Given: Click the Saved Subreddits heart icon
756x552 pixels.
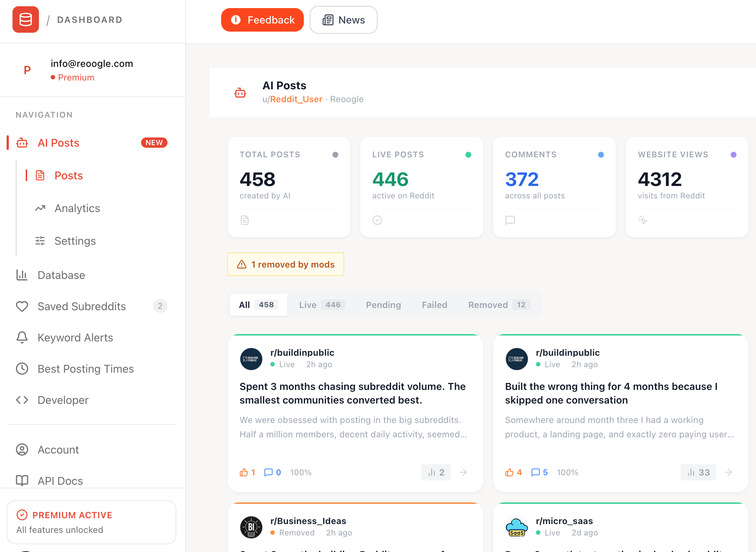Looking at the screenshot, I should pyautogui.click(x=22, y=306).
